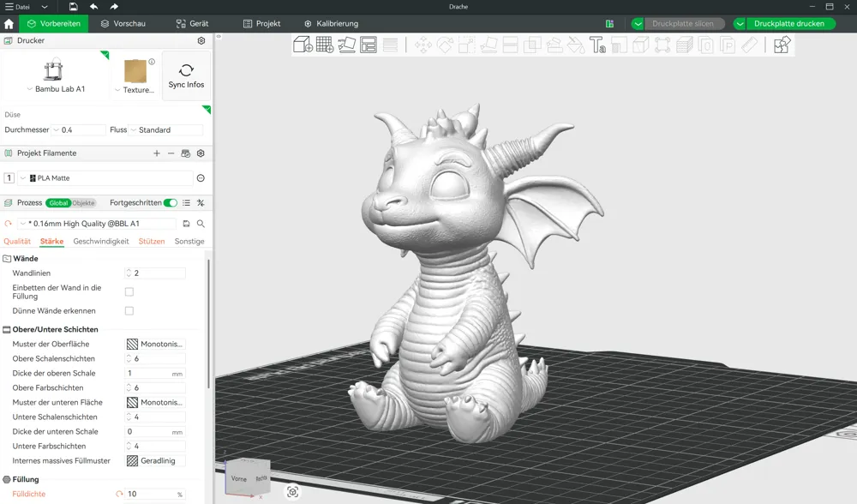Viewport: 857px width, 504px height.
Task: Open Muster der unteren Fläche dropdown
Action: [156, 402]
